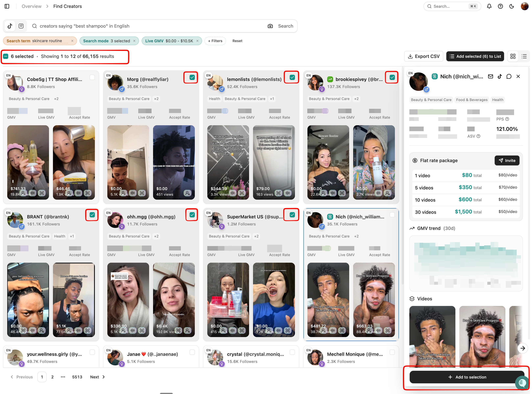This screenshot has height=394, width=532.
Task: Switch to Instagram platform search
Action: point(21,26)
